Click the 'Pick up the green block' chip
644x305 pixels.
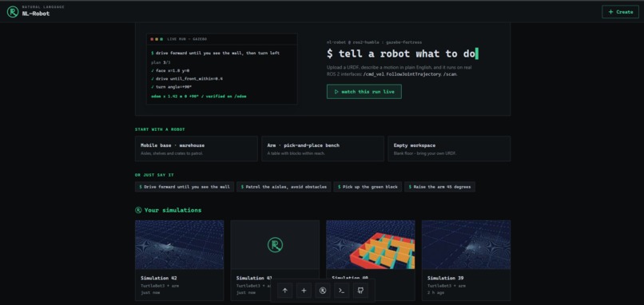pos(368,187)
